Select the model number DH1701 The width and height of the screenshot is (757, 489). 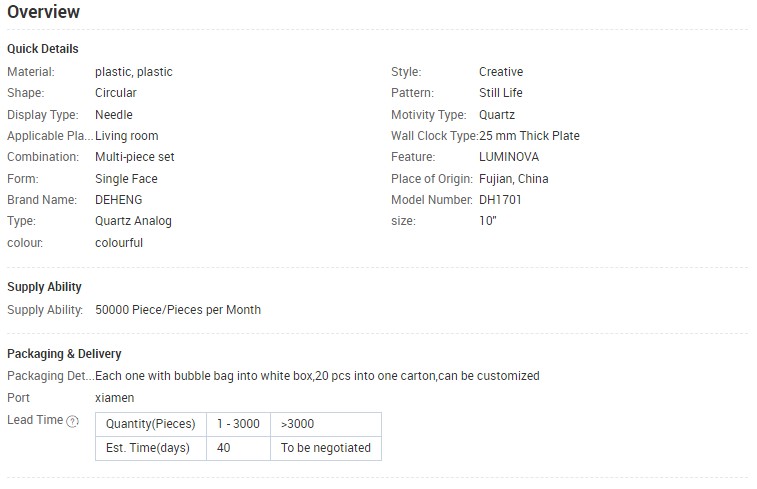pos(500,199)
